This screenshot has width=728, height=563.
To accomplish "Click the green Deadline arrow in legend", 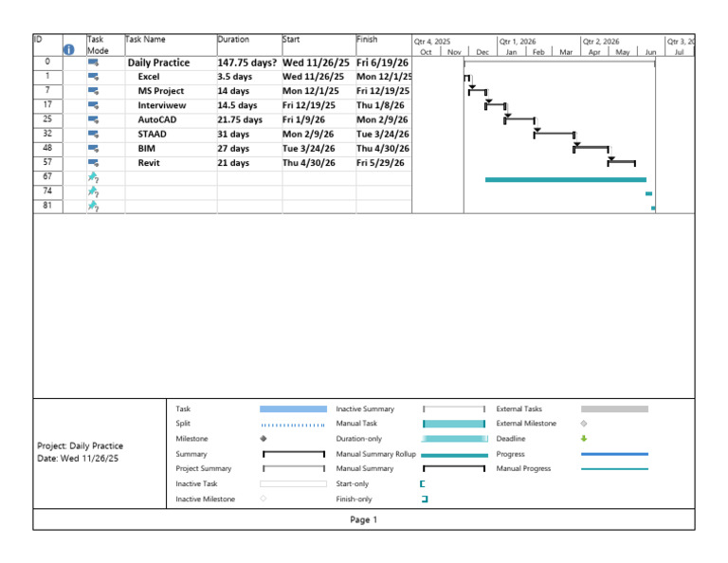I will click(x=584, y=438).
